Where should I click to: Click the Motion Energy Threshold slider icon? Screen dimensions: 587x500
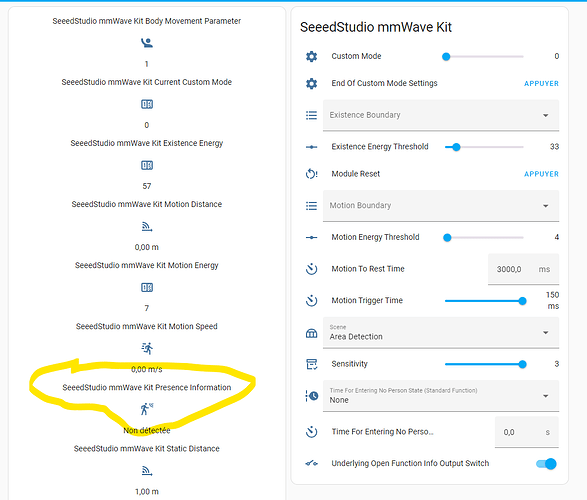[x=311, y=237]
